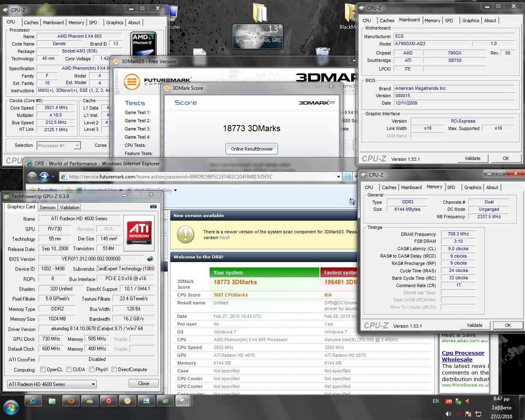Open the IE recent pages dropdown arrow

[53, 177]
